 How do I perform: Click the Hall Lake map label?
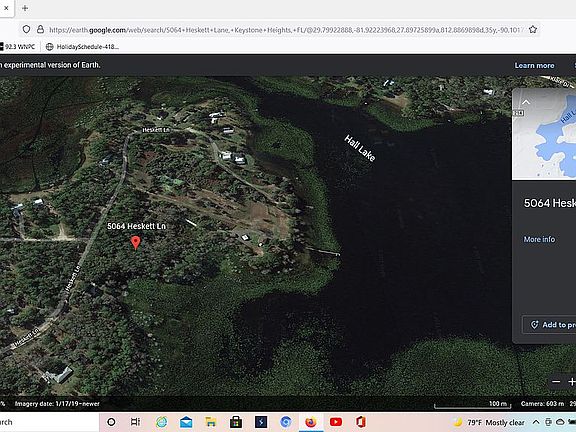(360, 148)
